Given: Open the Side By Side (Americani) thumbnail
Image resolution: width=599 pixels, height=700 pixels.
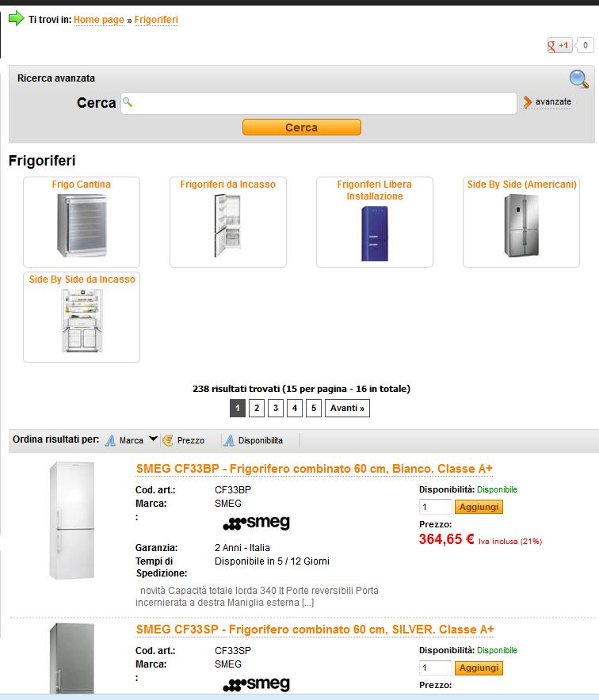Looking at the screenshot, I should [521, 226].
